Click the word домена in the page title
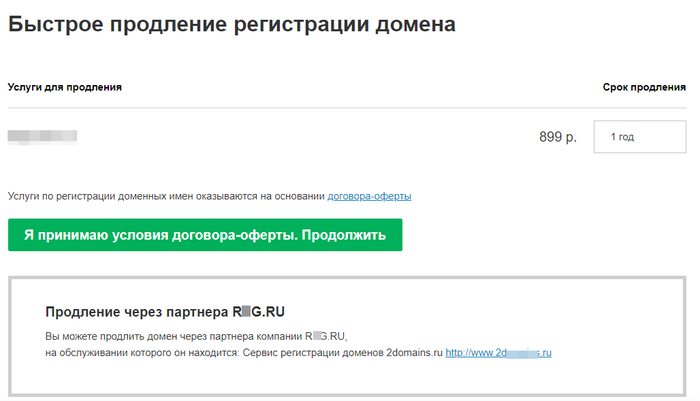 point(410,26)
